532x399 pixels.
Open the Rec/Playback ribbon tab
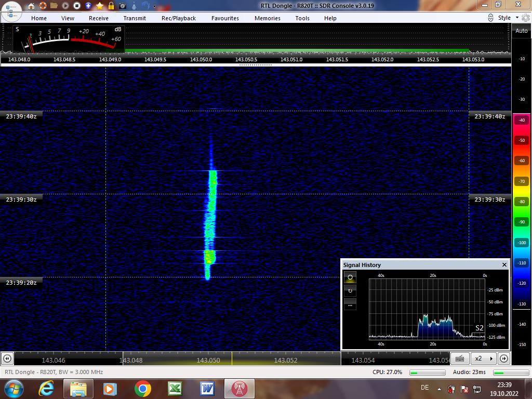179,18
